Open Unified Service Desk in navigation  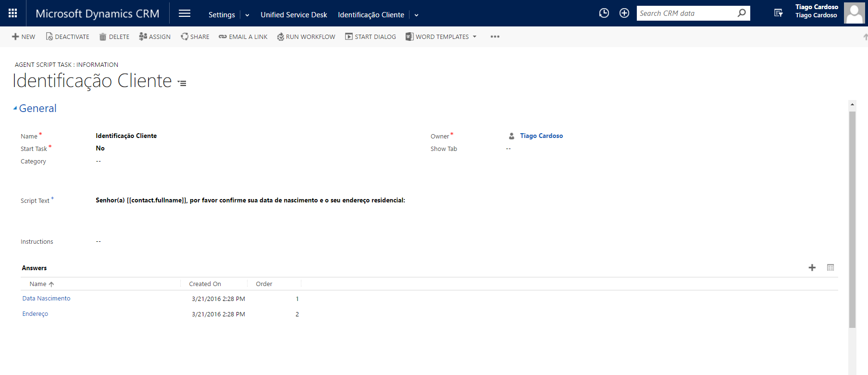pos(294,15)
